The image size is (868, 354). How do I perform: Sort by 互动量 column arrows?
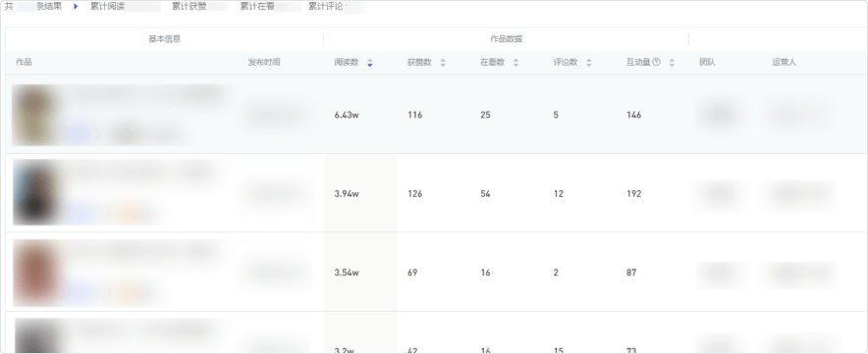pos(672,63)
